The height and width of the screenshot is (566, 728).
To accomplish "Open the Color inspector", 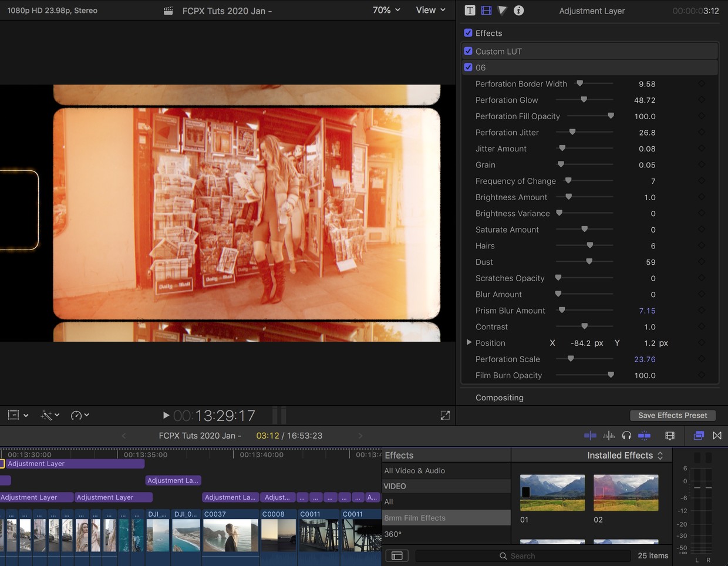I will coord(502,10).
